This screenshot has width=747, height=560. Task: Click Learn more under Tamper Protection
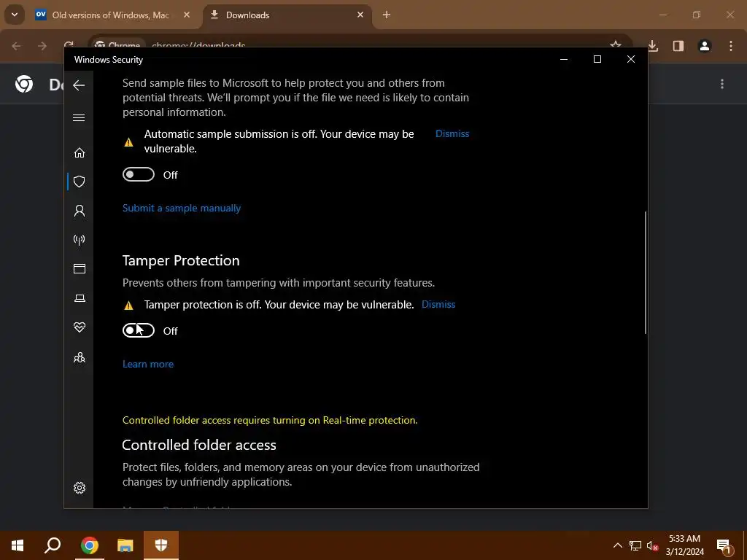[x=147, y=364]
